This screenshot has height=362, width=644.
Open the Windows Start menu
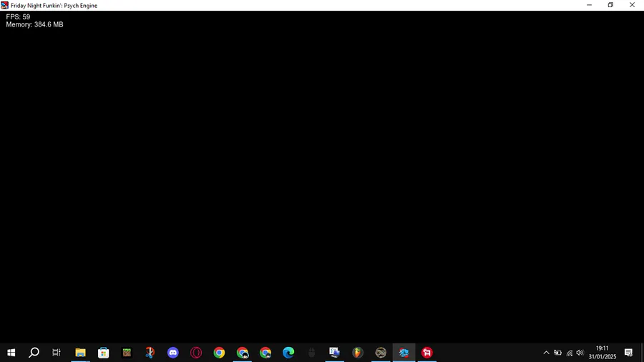pyautogui.click(x=11, y=353)
